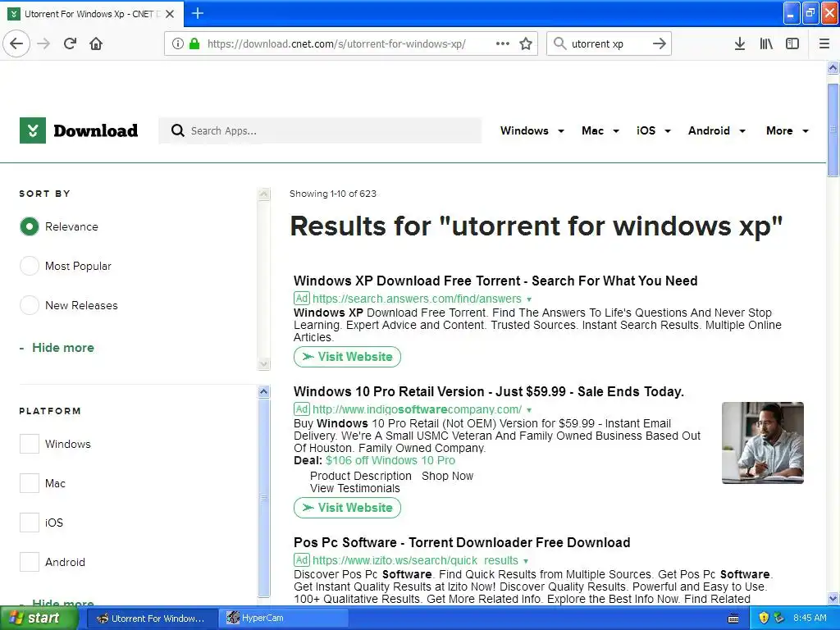Click the security shield icon in system tray
Screen dimensions: 840x630
(x=764, y=618)
